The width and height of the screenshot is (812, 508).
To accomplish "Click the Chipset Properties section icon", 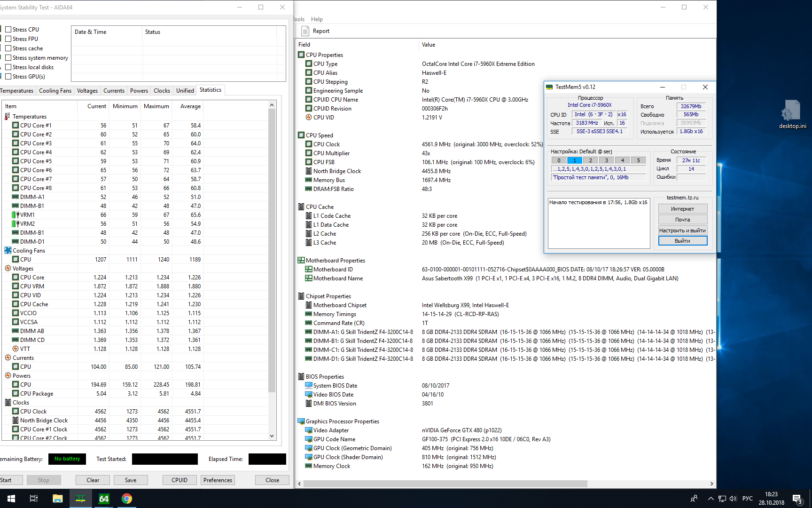I will [301, 296].
